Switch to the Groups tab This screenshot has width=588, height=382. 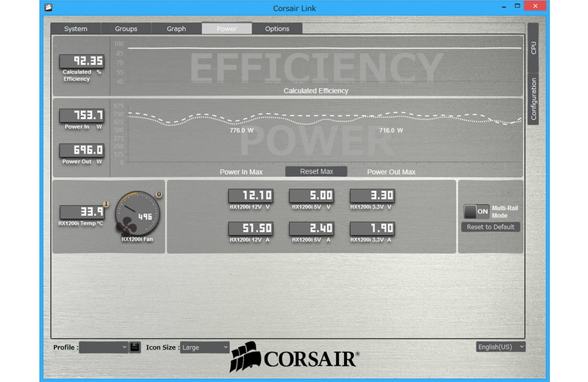coord(126,29)
